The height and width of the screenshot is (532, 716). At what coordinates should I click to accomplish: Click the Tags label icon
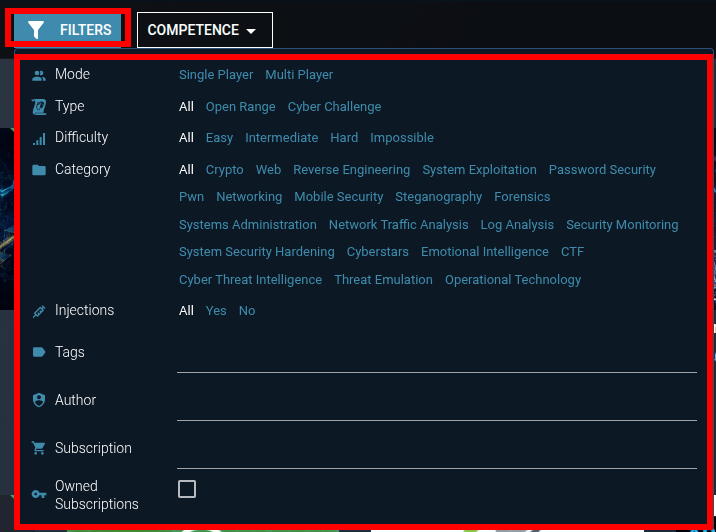[39, 352]
